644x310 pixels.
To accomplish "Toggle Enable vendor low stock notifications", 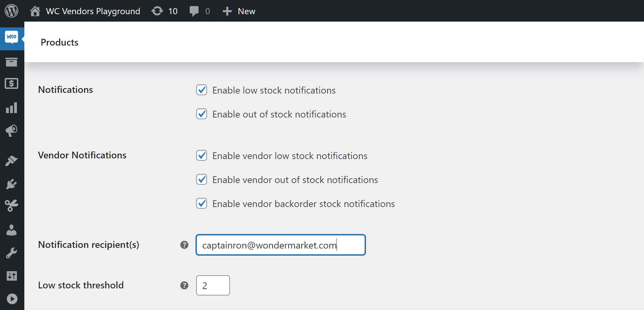I will (x=202, y=155).
